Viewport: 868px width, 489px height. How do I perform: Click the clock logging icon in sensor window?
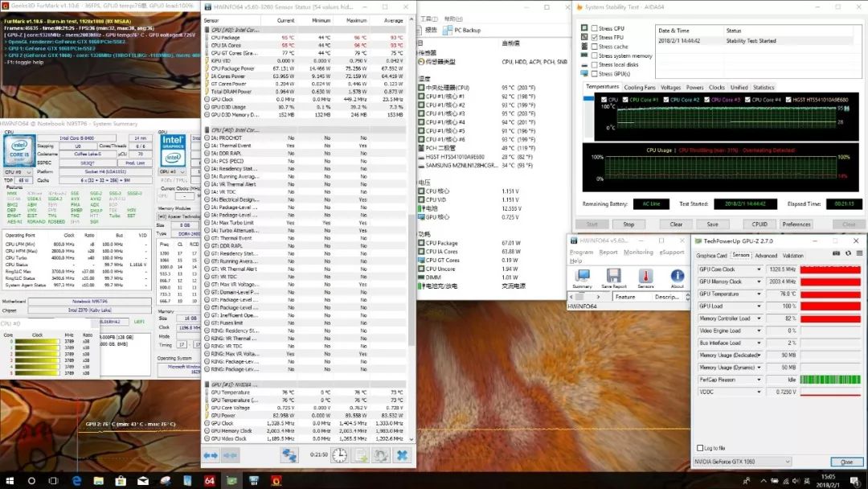coord(339,457)
